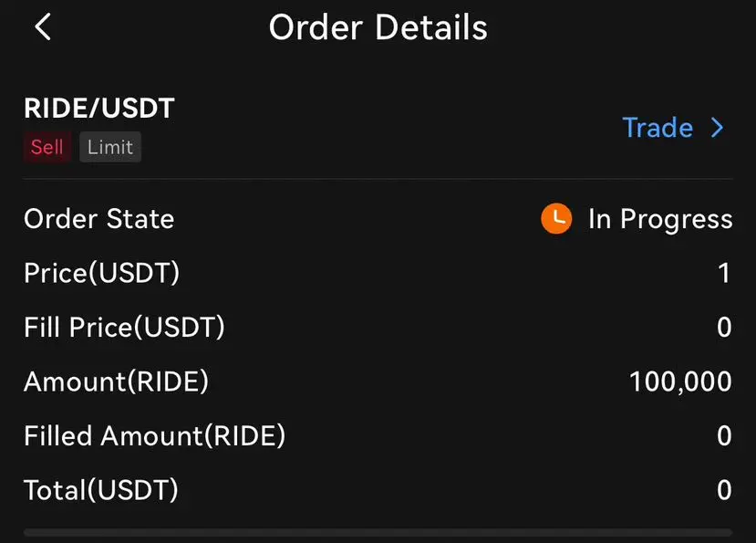
Task: Select the RIDE/USDT pair name
Action: tap(98, 109)
